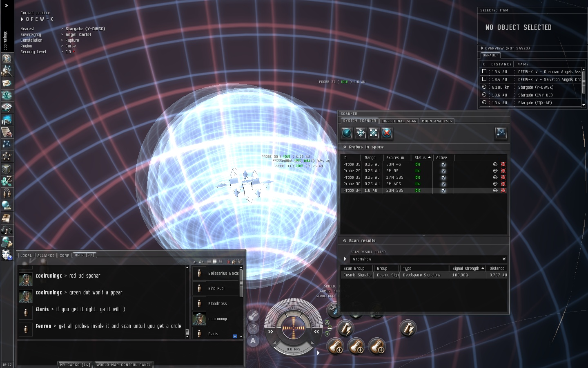Toggle Probe 35 active checkbox
Image resolution: width=588 pixels, height=368 pixels.
pos(443,164)
